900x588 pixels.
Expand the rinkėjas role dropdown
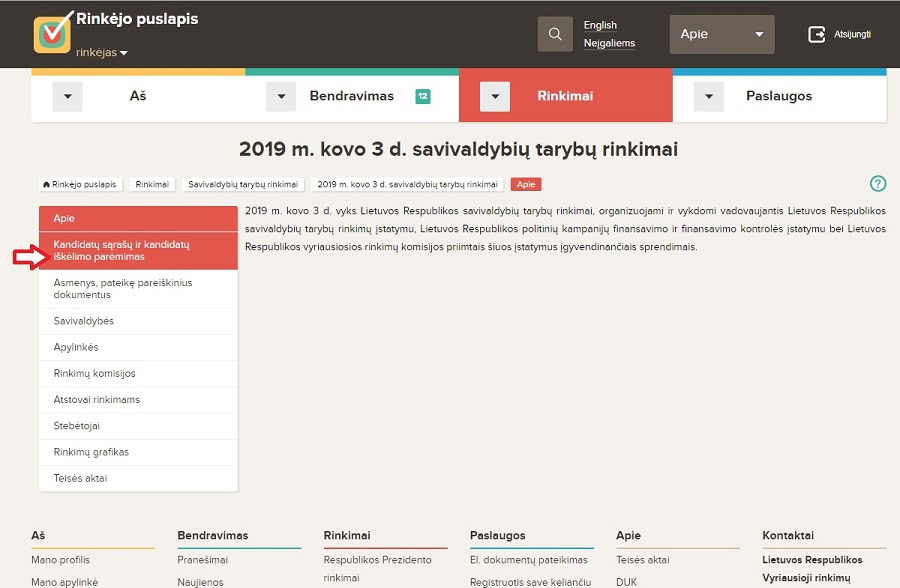tap(102, 52)
